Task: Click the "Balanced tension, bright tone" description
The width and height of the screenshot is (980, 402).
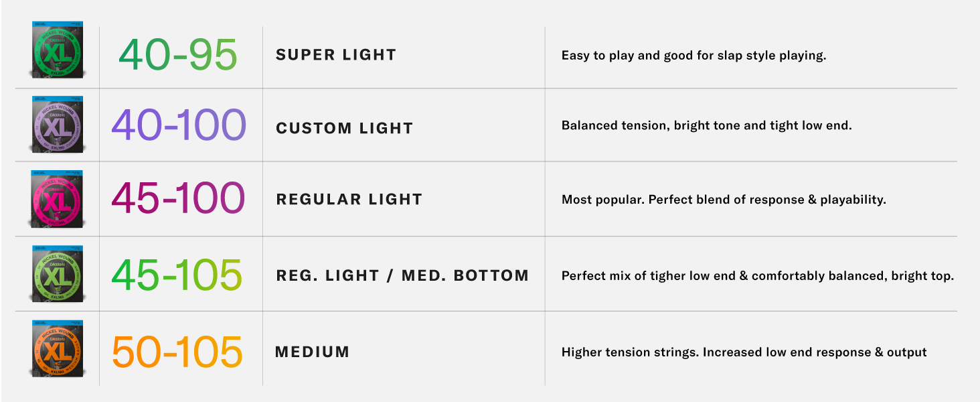Action: pyautogui.click(x=706, y=125)
